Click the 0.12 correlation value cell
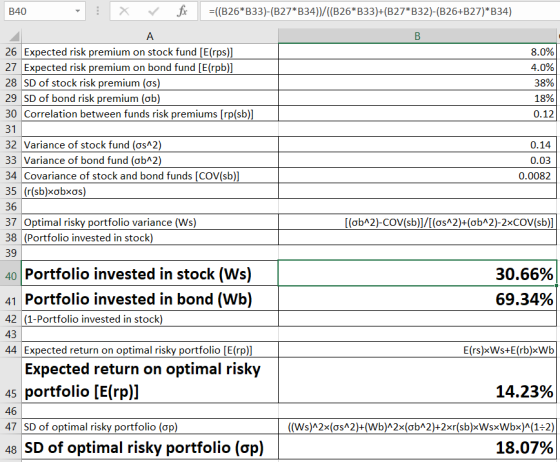 pos(417,114)
